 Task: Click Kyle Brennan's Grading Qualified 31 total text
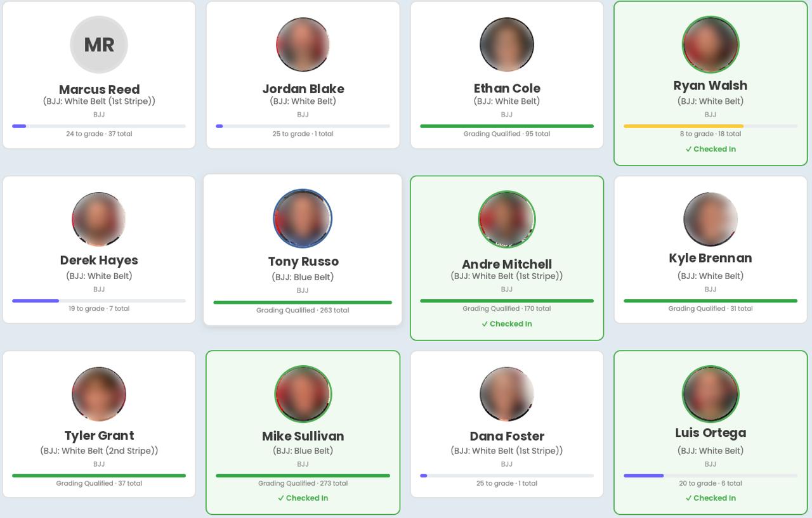click(710, 309)
